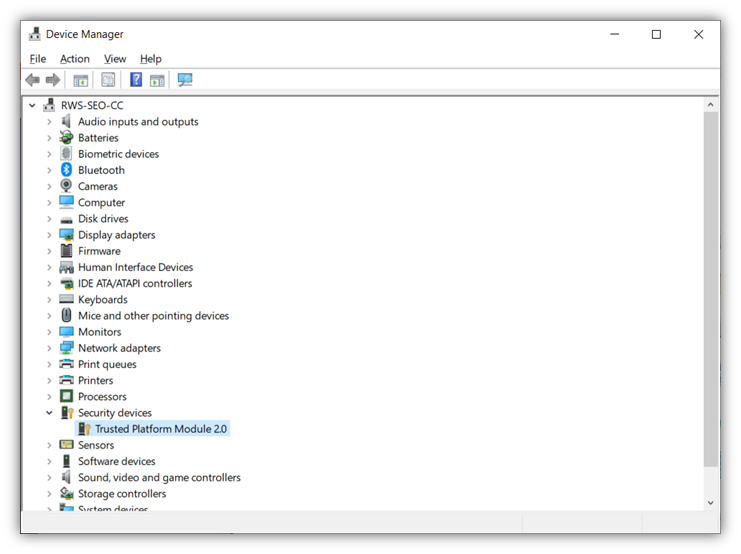
Task: Select the Keyboards label
Action: 103,300
